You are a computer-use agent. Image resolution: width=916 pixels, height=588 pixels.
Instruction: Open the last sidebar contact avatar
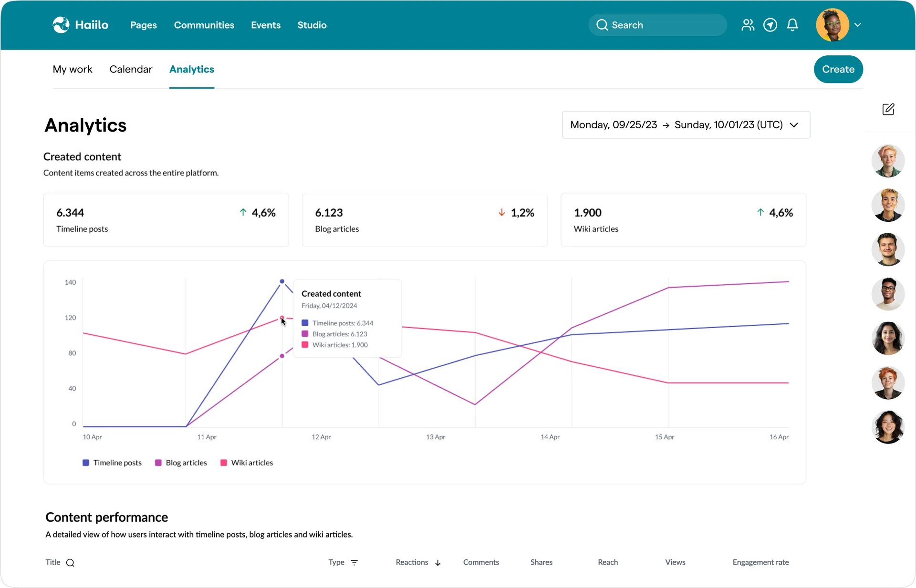coord(888,427)
